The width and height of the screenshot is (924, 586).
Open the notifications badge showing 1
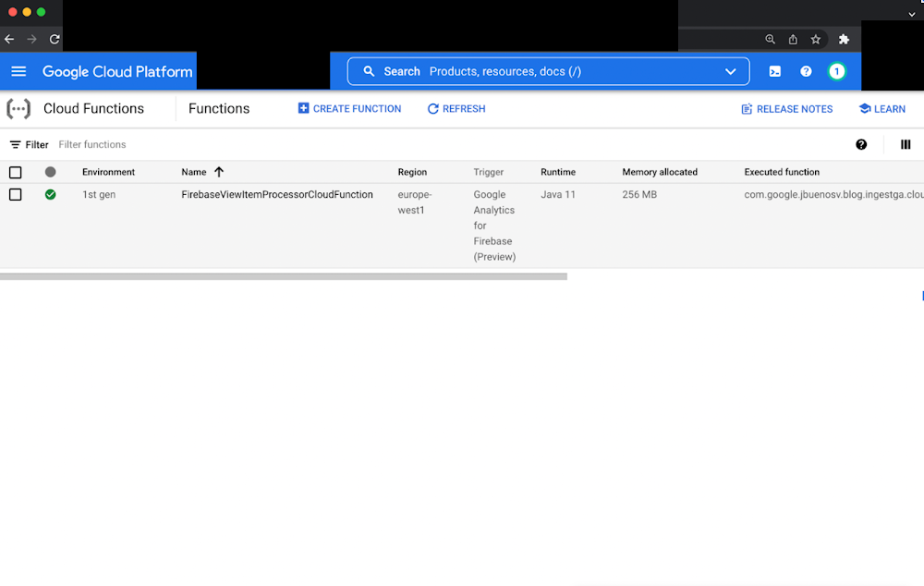(x=837, y=71)
